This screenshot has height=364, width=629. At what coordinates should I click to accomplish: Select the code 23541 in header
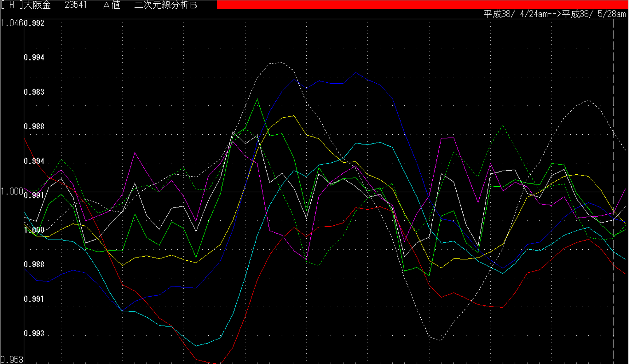76,5
